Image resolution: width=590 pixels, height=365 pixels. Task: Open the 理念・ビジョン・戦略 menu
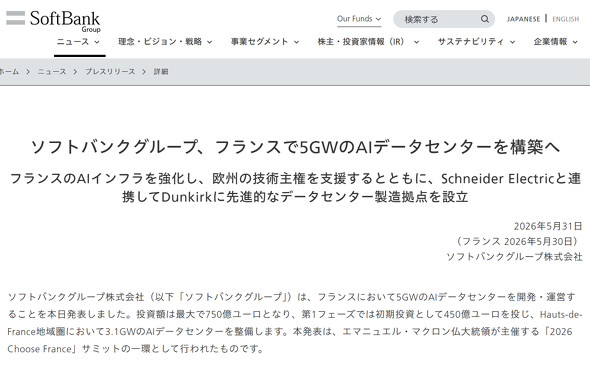(165, 42)
